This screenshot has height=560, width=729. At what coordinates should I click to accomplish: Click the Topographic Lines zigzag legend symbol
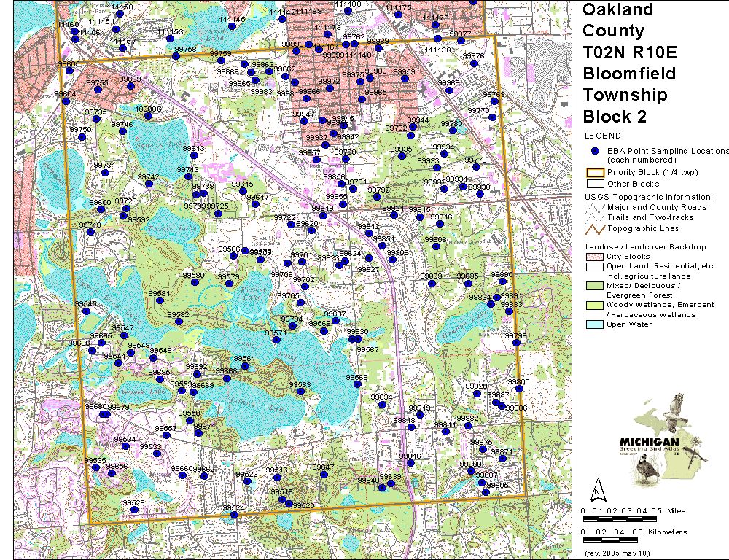pos(595,228)
